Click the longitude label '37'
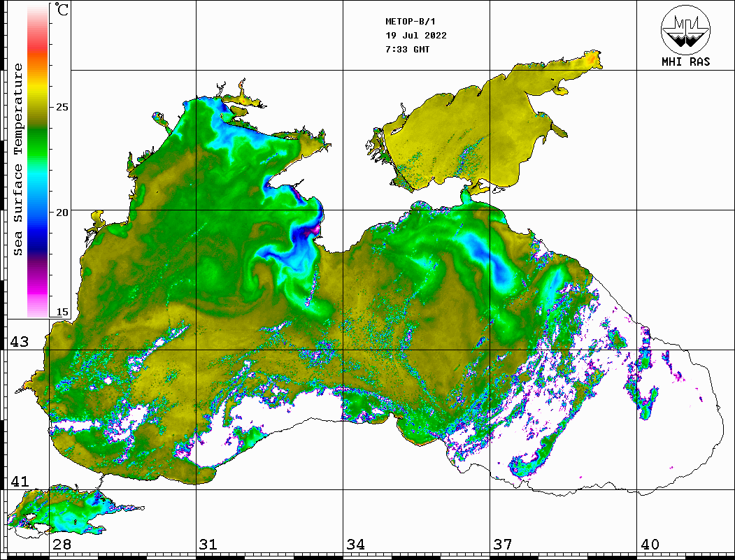The image size is (735, 560). click(x=503, y=545)
